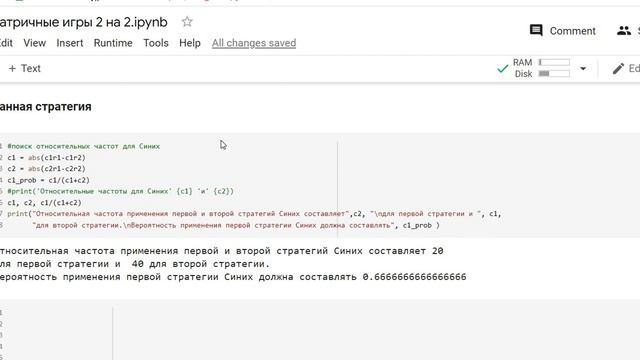Click the commented #print line in code
The image size is (640, 360).
coord(120,191)
